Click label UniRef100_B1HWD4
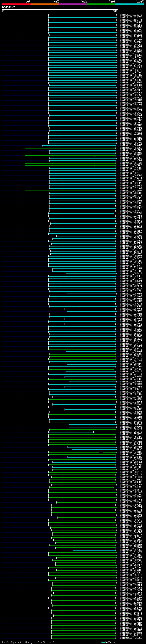Viewport: 146px width, 644px height. [131, 603]
